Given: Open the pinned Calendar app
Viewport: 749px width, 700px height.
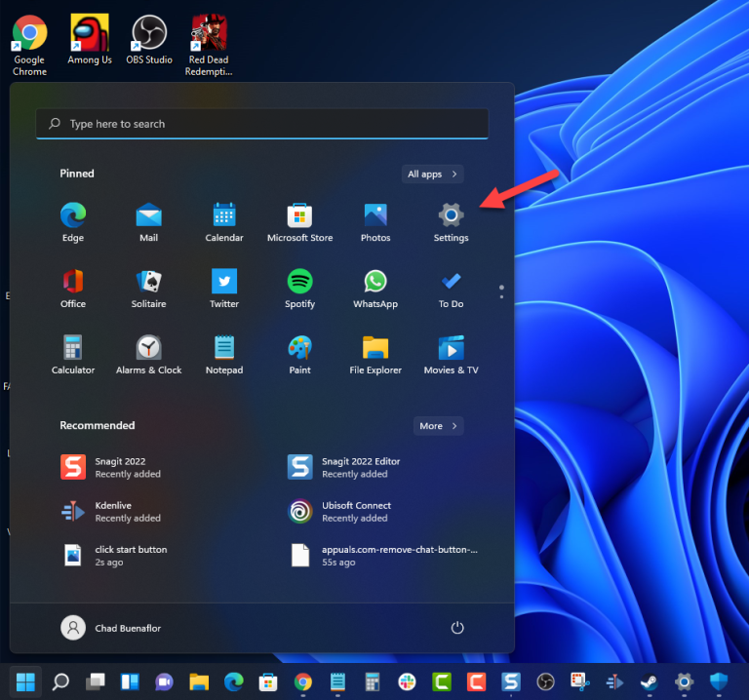Looking at the screenshot, I should [x=224, y=222].
